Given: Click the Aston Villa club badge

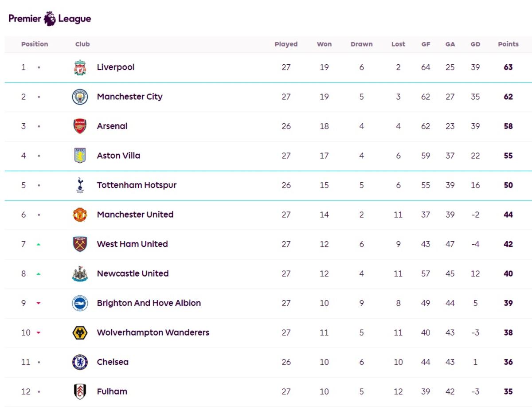Looking at the screenshot, I should pyautogui.click(x=80, y=156).
